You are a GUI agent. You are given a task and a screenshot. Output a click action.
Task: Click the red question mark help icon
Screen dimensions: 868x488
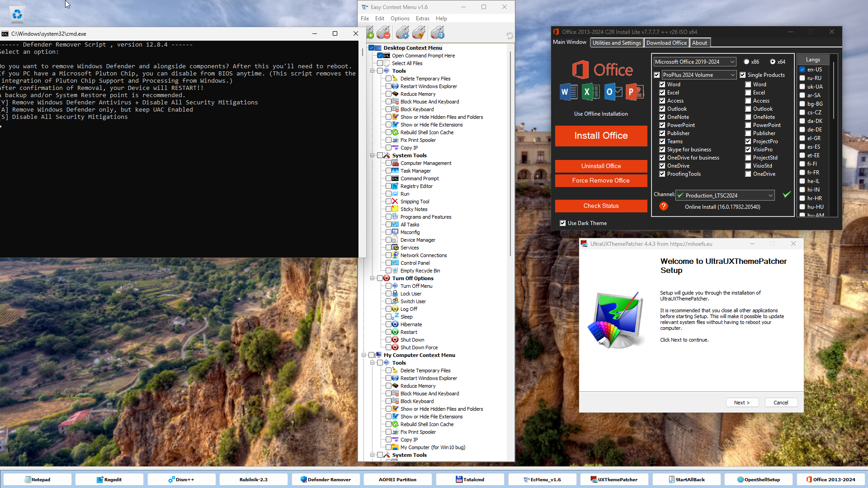coord(663,206)
